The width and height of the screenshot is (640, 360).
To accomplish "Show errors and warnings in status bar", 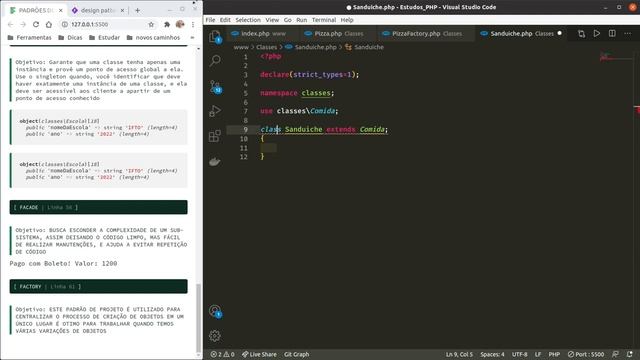I will [x=222, y=354].
